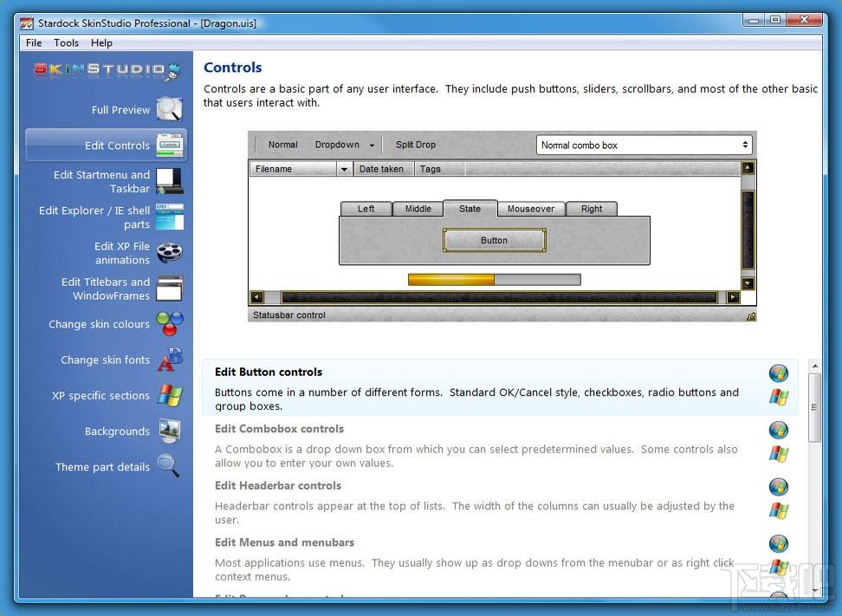The image size is (842, 616).
Task: Open the Normal combo box
Action: click(644, 145)
